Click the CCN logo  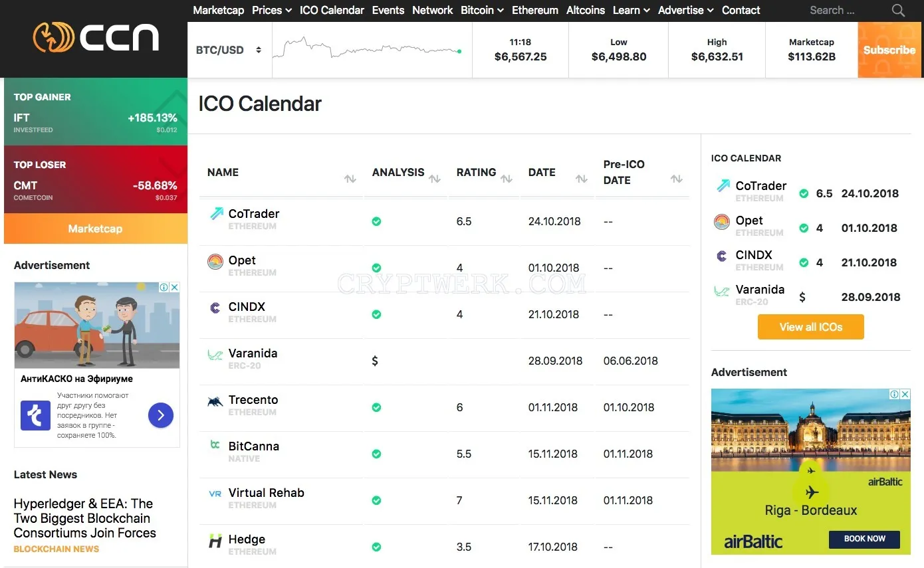tap(96, 37)
